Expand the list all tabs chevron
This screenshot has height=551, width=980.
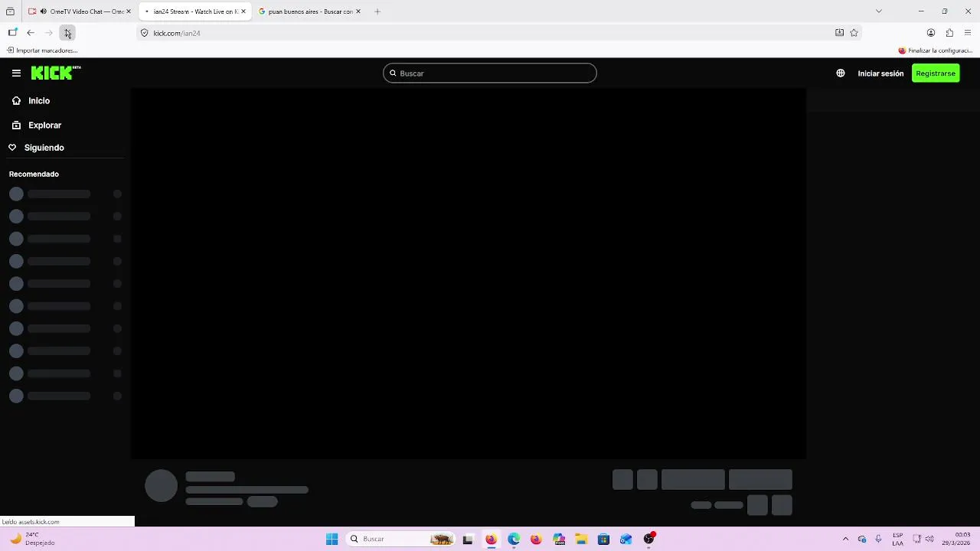[879, 11]
